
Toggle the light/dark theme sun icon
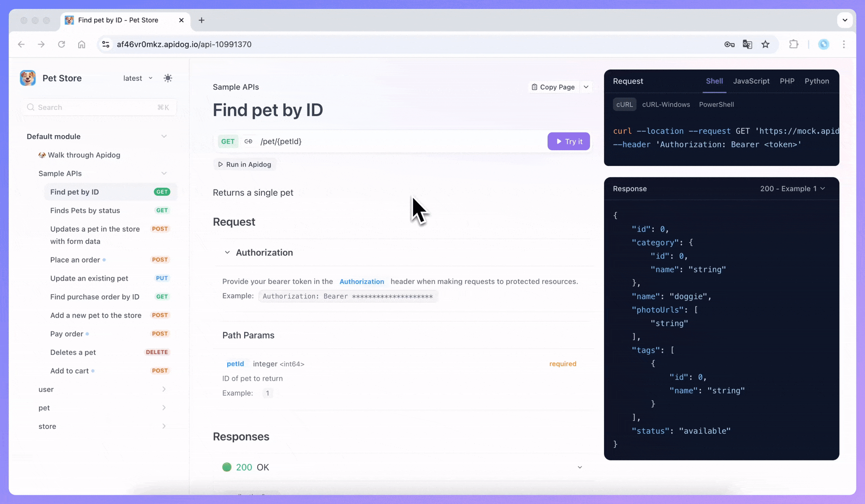click(x=168, y=78)
